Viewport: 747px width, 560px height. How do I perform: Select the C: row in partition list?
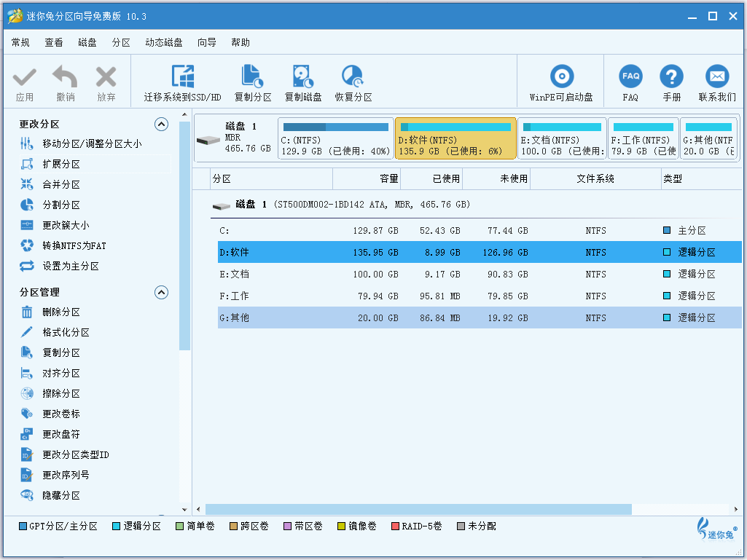[x=480, y=231]
